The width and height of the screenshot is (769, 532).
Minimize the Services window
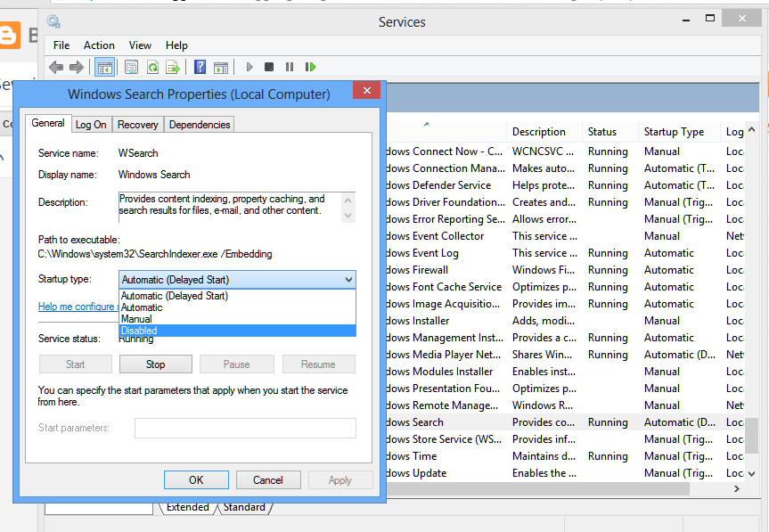pyautogui.click(x=685, y=20)
